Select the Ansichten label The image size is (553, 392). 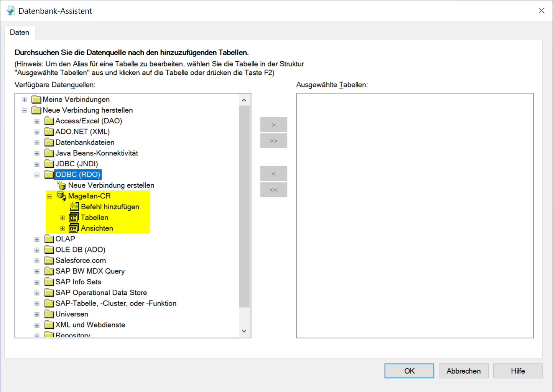(x=97, y=228)
